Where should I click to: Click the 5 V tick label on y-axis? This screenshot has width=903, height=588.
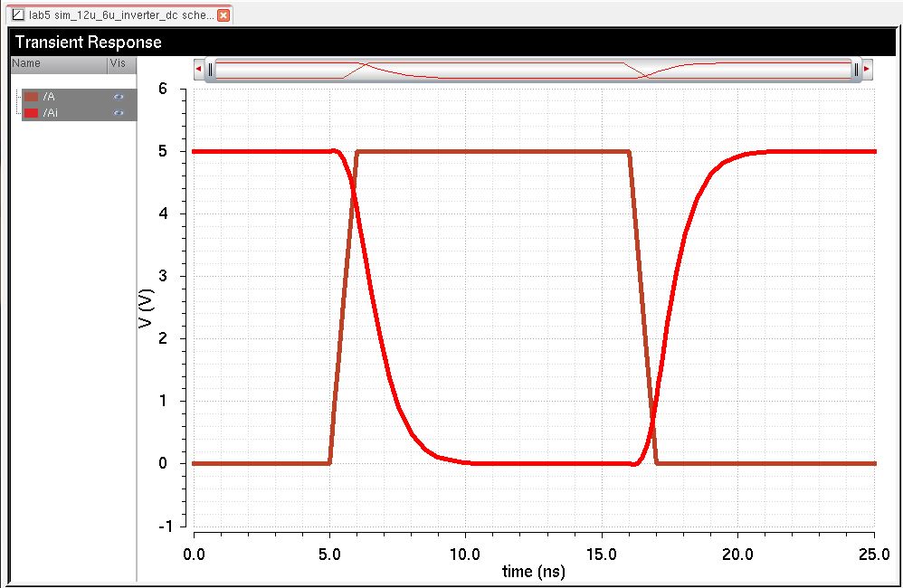(x=162, y=151)
